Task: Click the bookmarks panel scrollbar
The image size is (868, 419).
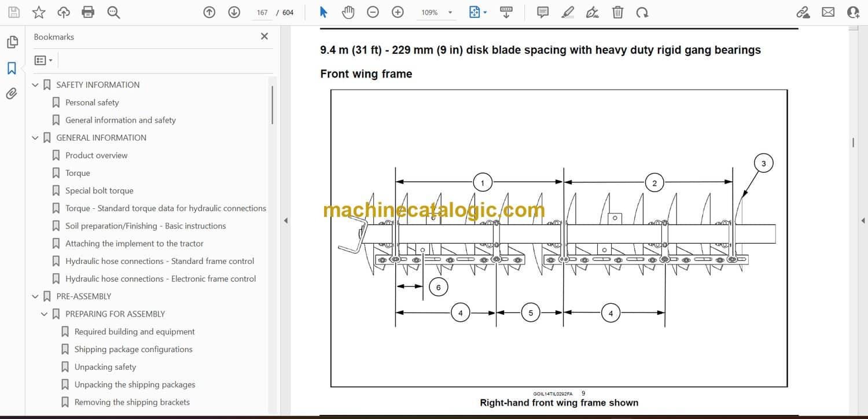Action: [x=272, y=105]
